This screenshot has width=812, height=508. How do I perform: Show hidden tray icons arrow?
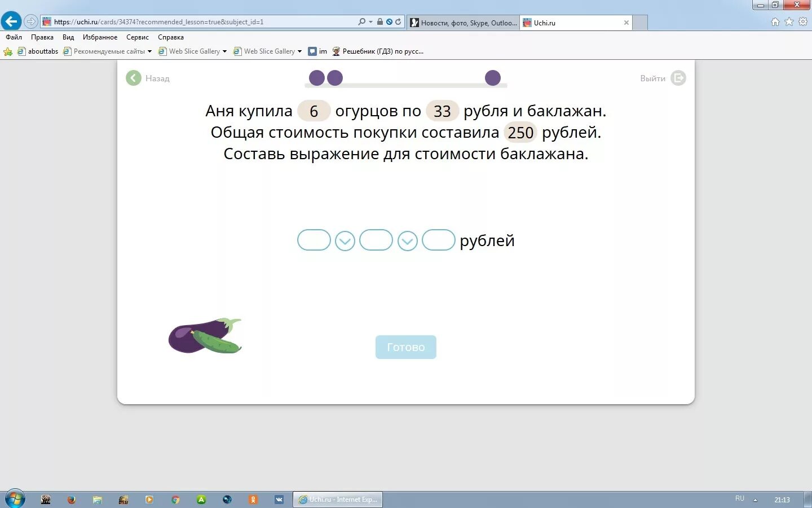(x=755, y=500)
